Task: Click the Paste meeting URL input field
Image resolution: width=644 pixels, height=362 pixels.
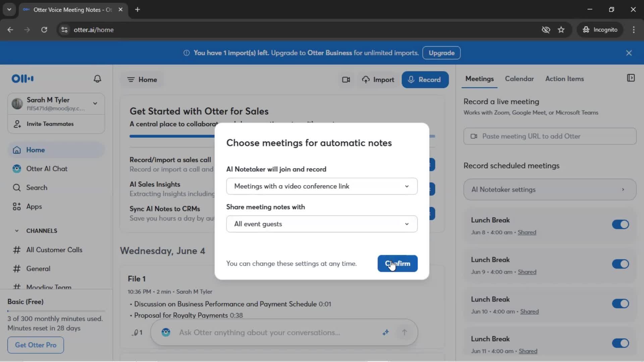Action: pyautogui.click(x=550, y=136)
